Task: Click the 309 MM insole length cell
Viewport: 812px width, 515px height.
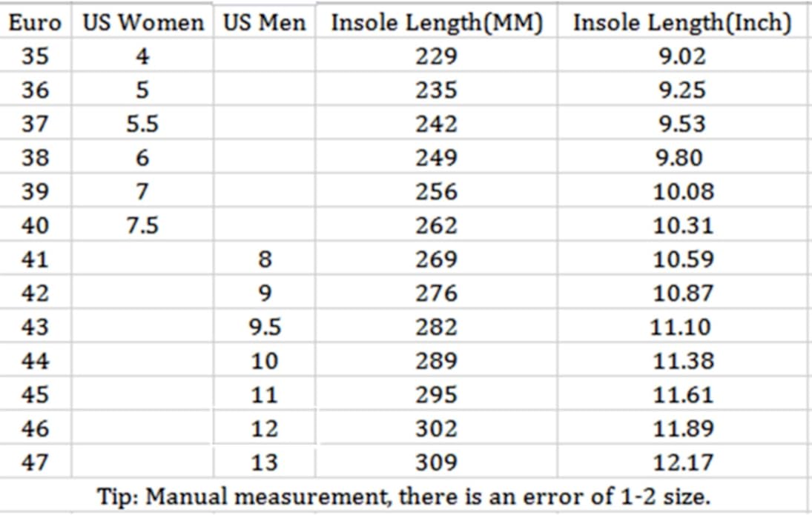Action: 436,462
